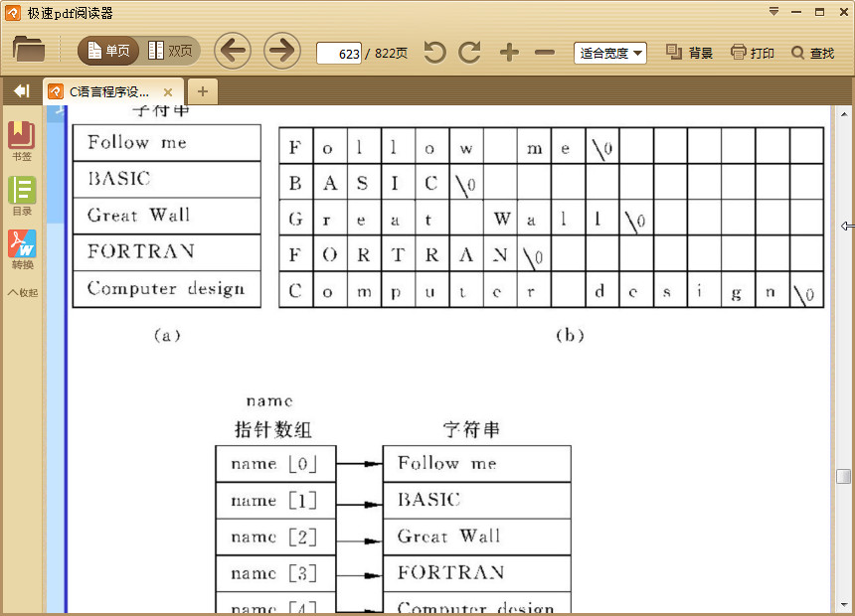This screenshot has width=855, height=616.
Task: Open the 适合宽度 zoom dropdown
Action: click(610, 53)
